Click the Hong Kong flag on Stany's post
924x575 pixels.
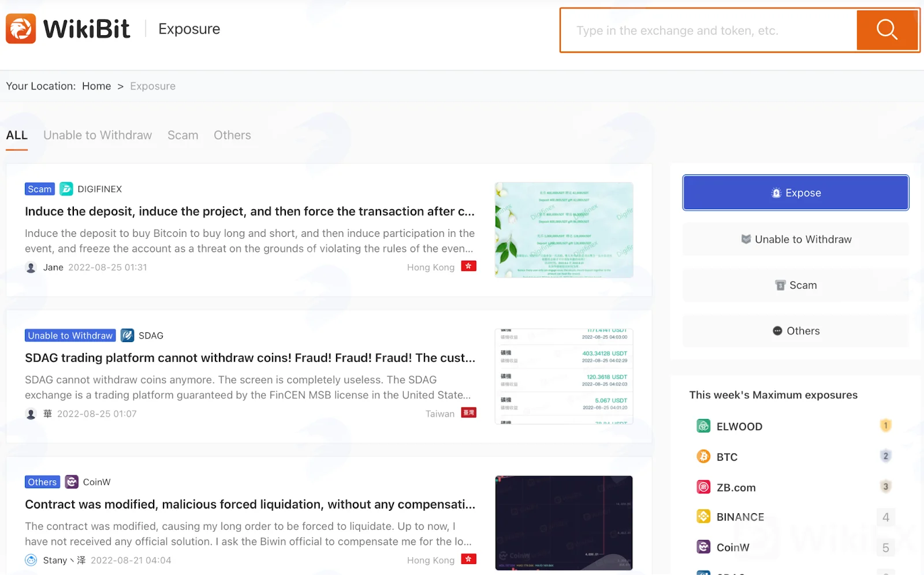(x=468, y=559)
